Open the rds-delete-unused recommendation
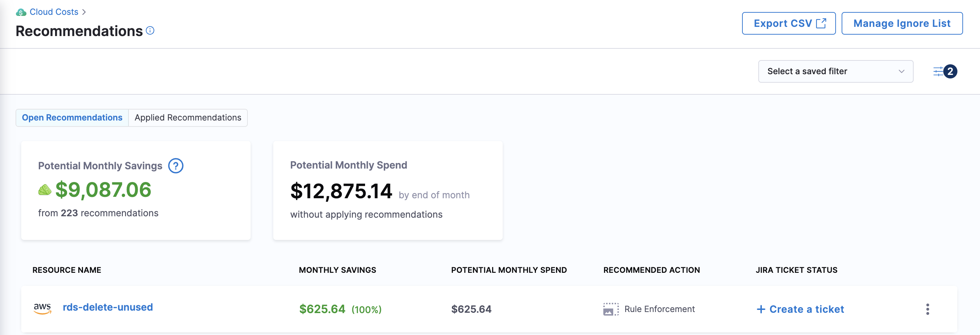 108,307
